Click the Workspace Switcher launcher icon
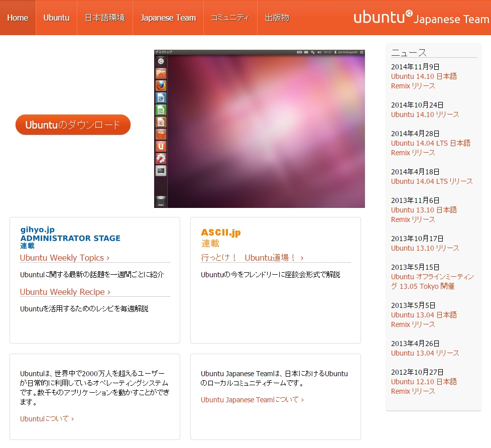 (161, 171)
